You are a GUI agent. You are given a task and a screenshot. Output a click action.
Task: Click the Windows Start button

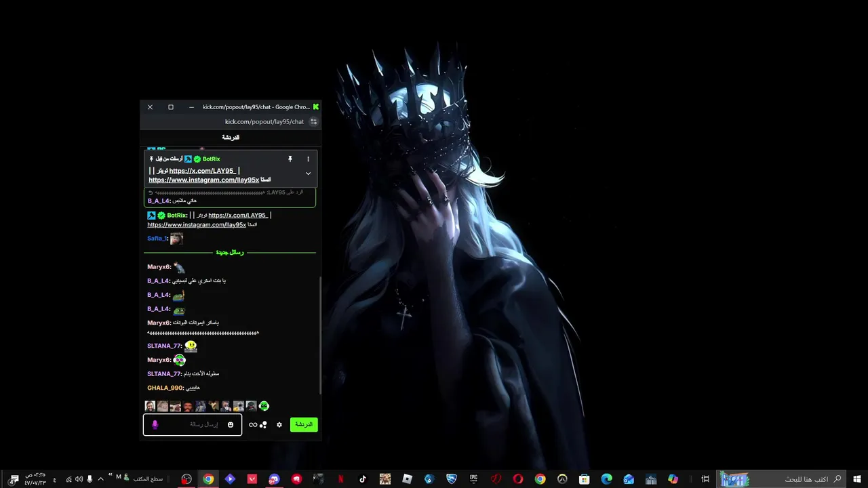[857, 479]
